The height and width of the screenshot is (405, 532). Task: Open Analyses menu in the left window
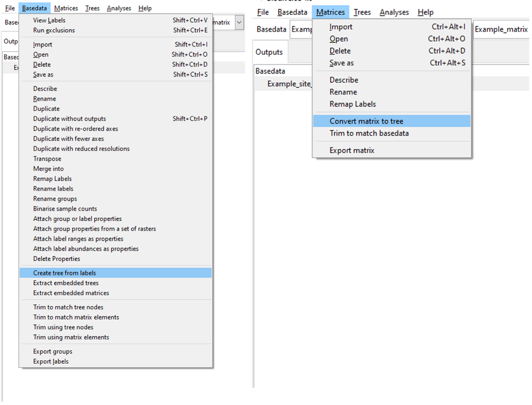tap(119, 8)
